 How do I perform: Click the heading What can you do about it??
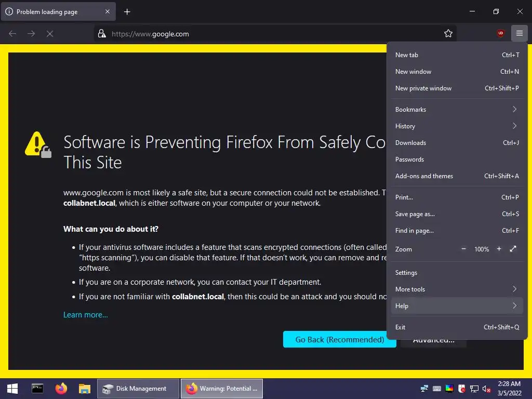tap(111, 229)
